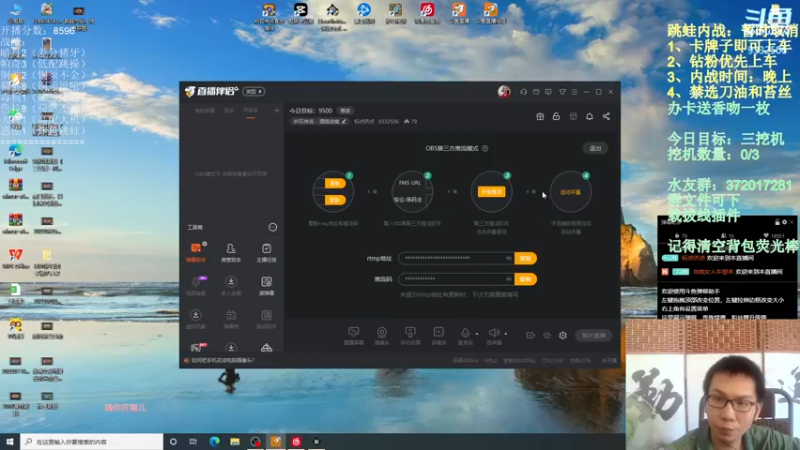Add 直播屏幕 screen capture source
This screenshot has width=800, height=450.
coord(354,336)
